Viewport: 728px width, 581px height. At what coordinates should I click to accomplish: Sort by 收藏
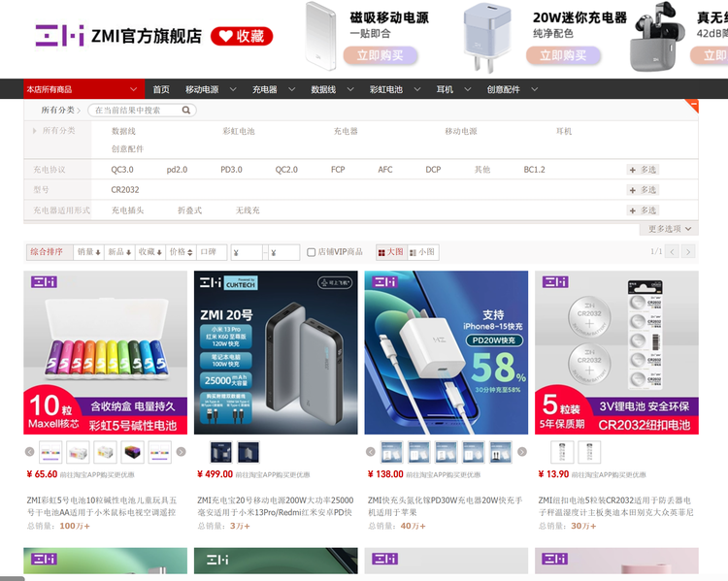(150, 252)
